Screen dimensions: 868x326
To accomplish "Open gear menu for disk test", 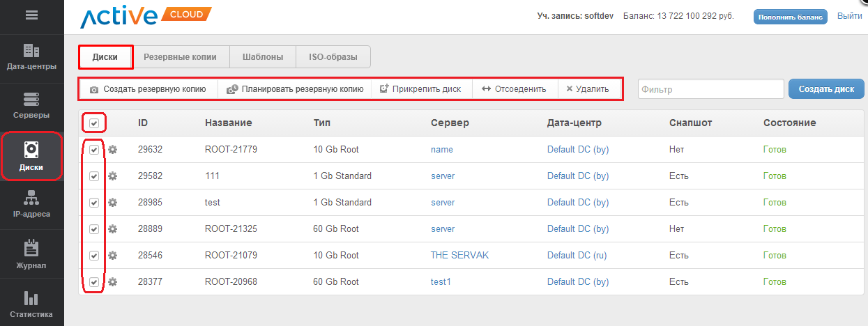I will (112, 203).
